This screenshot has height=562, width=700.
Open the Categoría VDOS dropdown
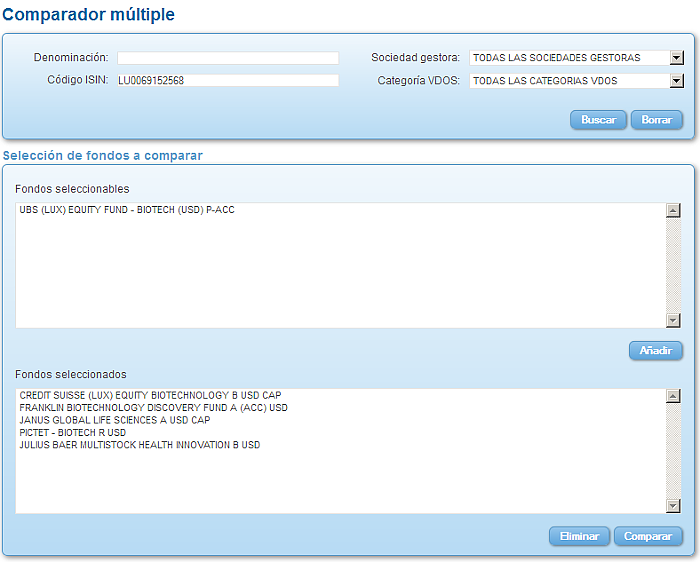(x=576, y=81)
